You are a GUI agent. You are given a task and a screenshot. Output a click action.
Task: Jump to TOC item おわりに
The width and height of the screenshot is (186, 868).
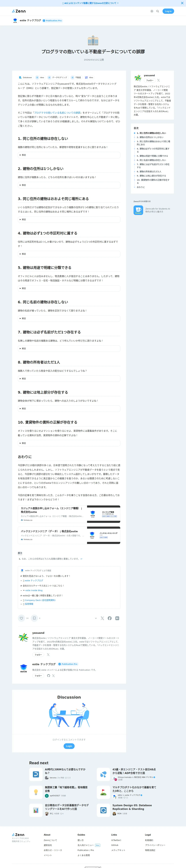click(141, 187)
